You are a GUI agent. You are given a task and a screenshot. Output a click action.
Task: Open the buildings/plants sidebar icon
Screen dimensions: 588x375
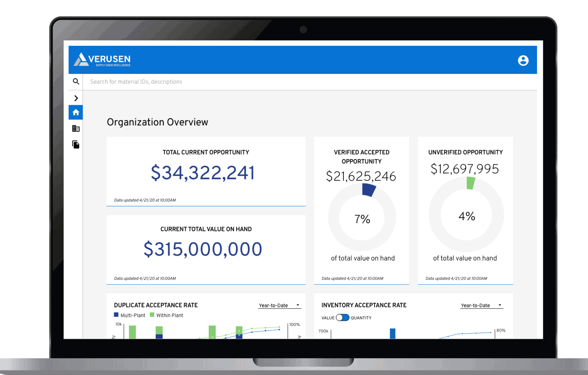tap(76, 128)
